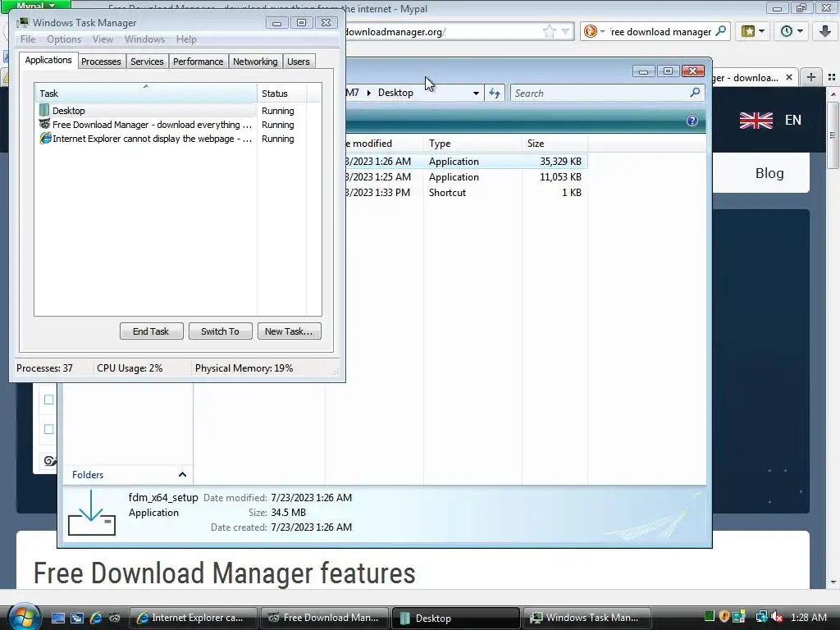This screenshot has width=840, height=630.
Task: Bookmark page with star icon in Mypal
Action: click(x=549, y=32)
